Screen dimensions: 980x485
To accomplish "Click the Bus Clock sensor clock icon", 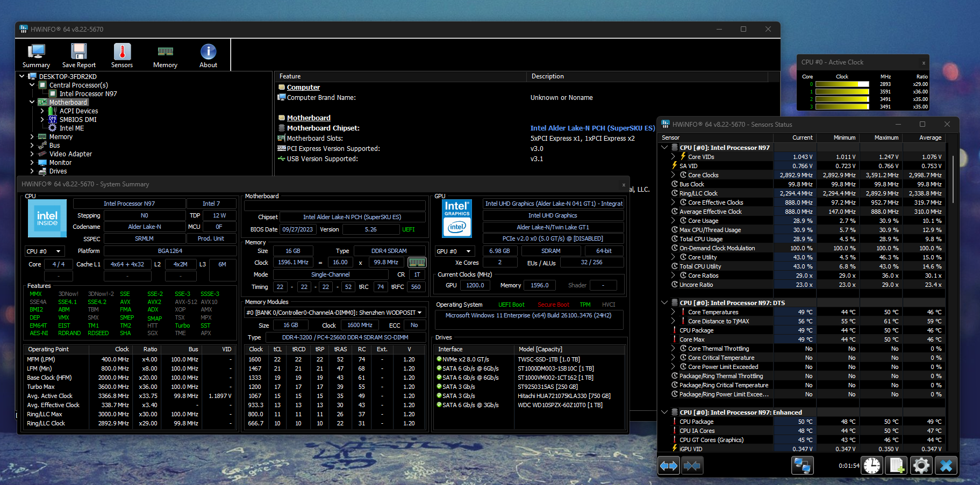I will 675,184.
